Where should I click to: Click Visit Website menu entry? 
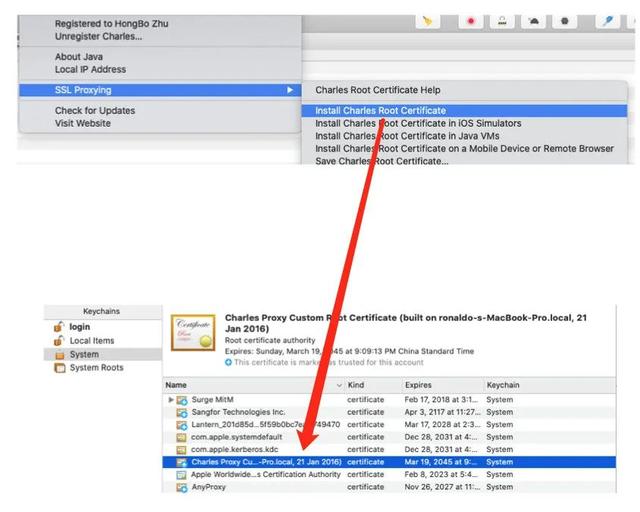(83, 124)
